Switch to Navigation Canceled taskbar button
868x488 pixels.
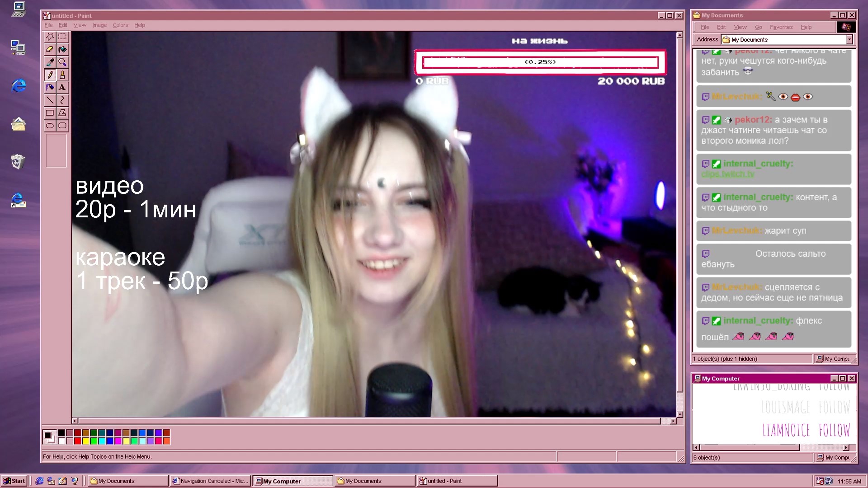[210, 481]
